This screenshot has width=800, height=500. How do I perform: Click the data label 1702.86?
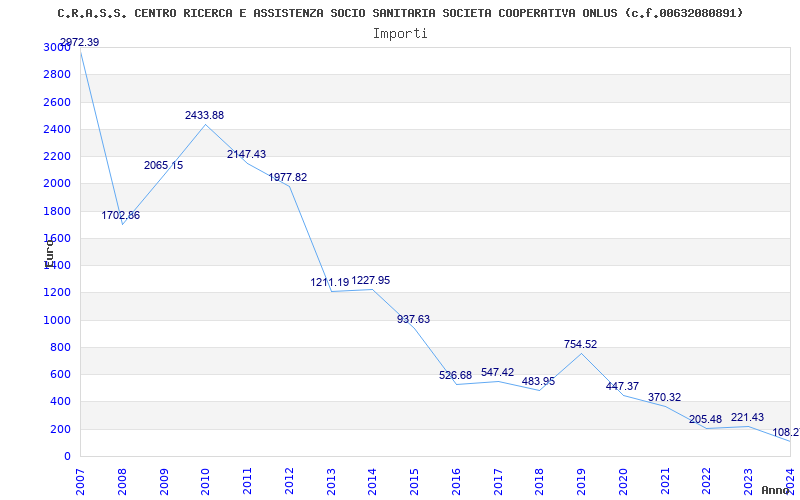pos(120,215)
